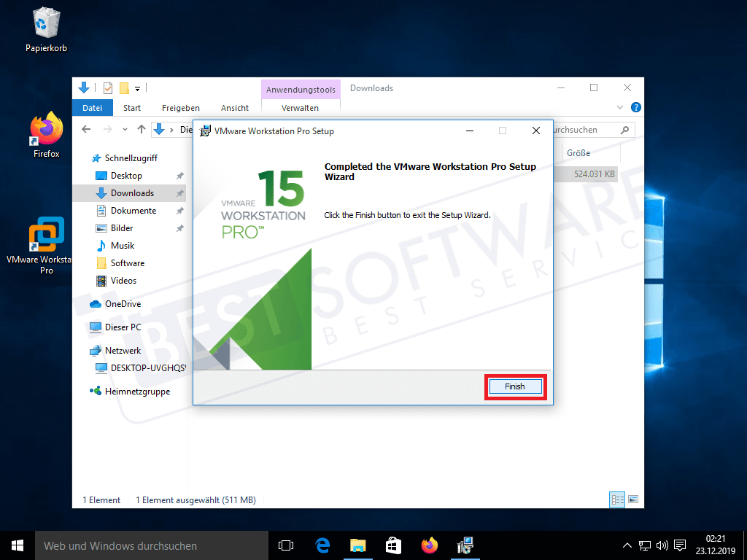Open the Verwalten tab under Anwendungstools
The width and height of the screenshot is (747, 560).
[x=301, y=107]
